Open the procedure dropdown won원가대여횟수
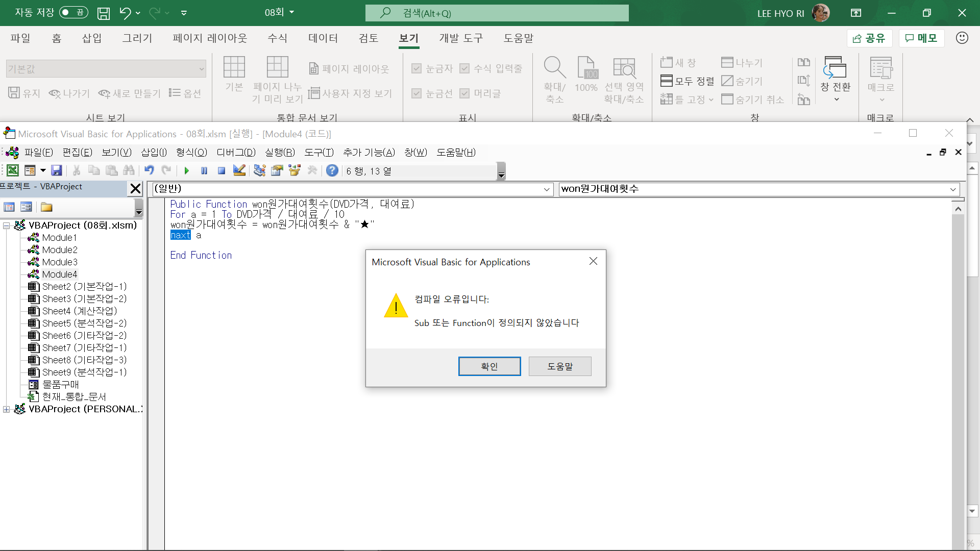 coord(952,189)
